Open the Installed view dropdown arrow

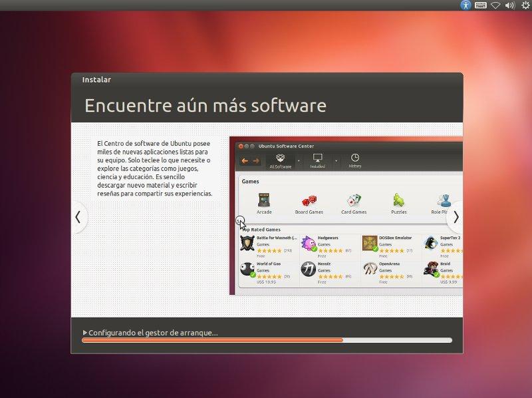pyautogui.click(x=336, y=161)
